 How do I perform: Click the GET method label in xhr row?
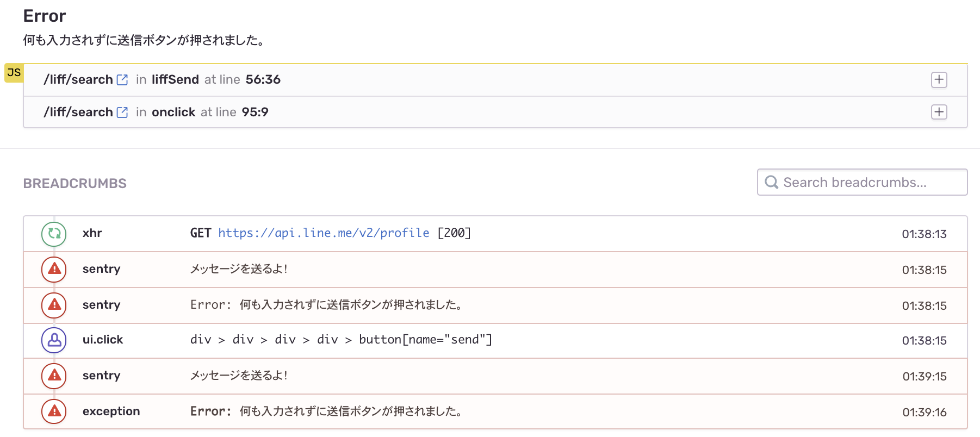tap(201, 233)
